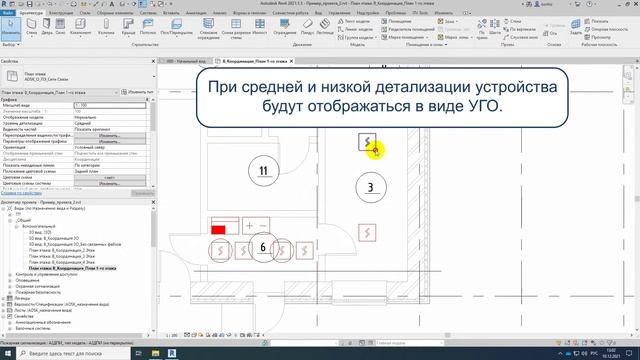640x360 pixels.
Task: Click the Text (A) icon in quick access toolbar
Action: (x=111, y=4)
